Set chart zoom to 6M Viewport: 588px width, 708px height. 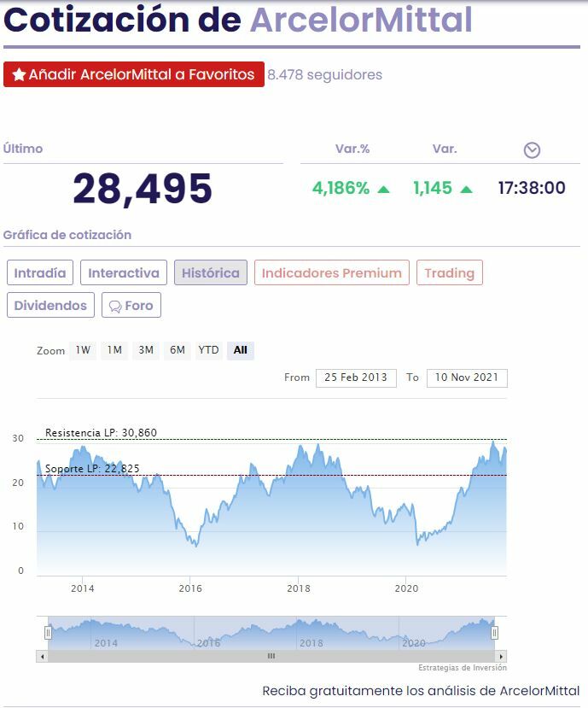(x=178, y=350)
